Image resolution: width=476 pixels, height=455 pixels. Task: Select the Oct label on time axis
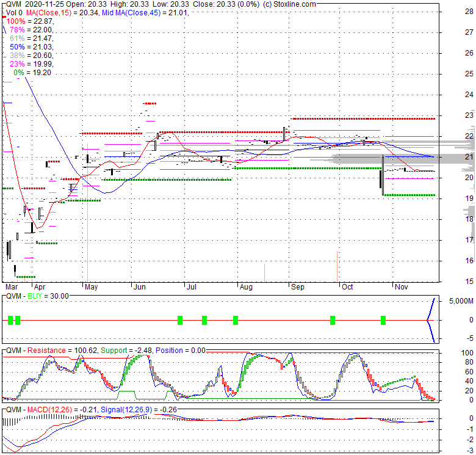[347, 287]
